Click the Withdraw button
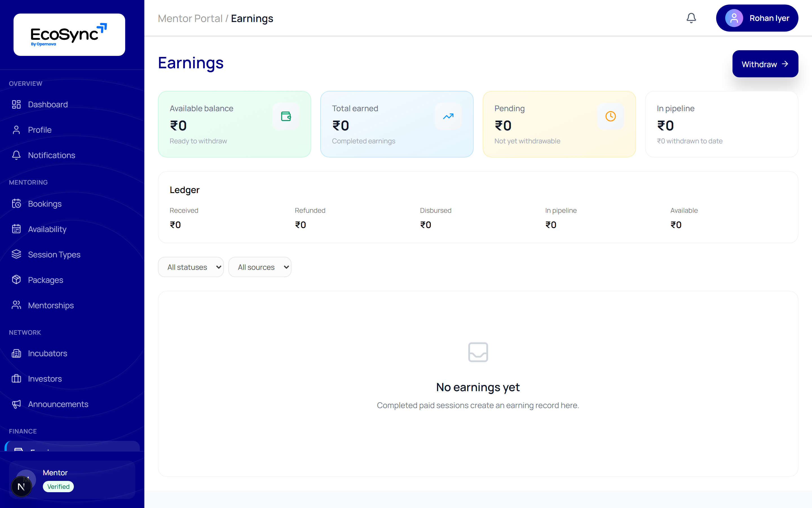Screen dimensions: 812x508 click(x=765, y=64)
